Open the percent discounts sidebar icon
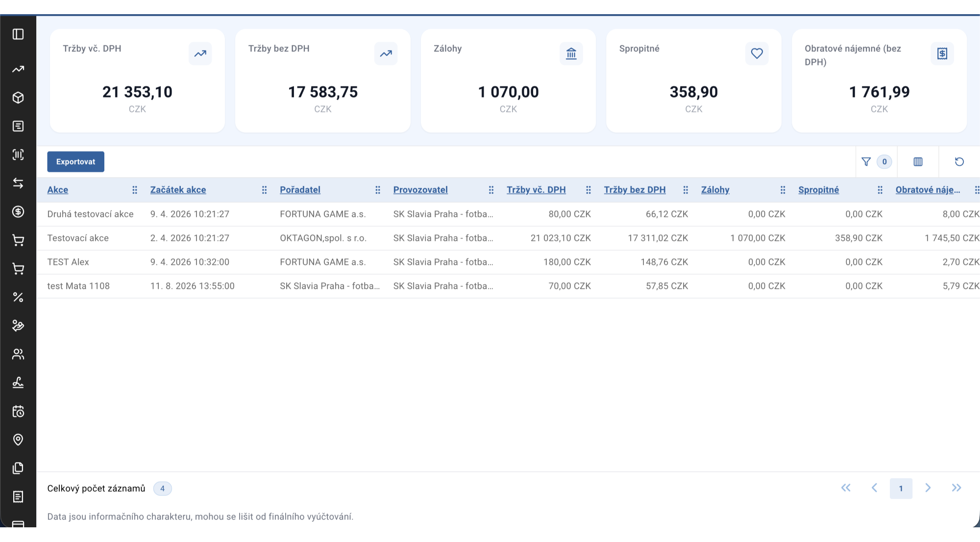This screenshot has height=542, width=980. [x=18, y=297]
